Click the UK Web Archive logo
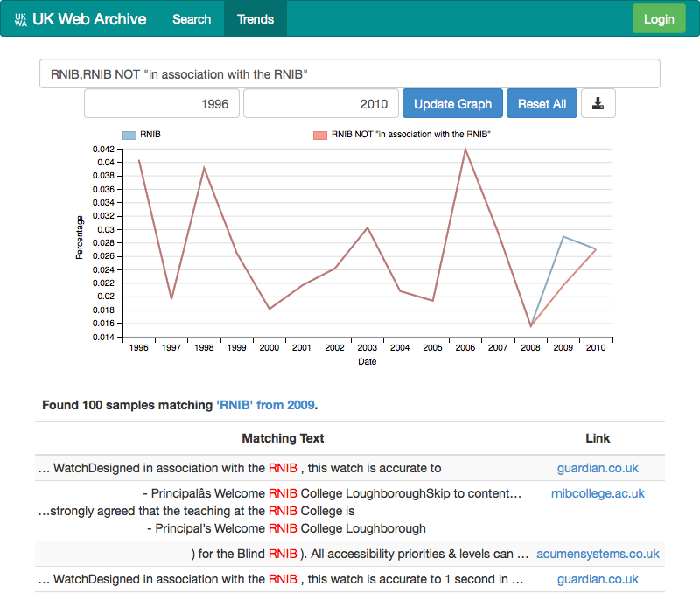Viewport: 700px width, 593px height. tap(80, 18)
